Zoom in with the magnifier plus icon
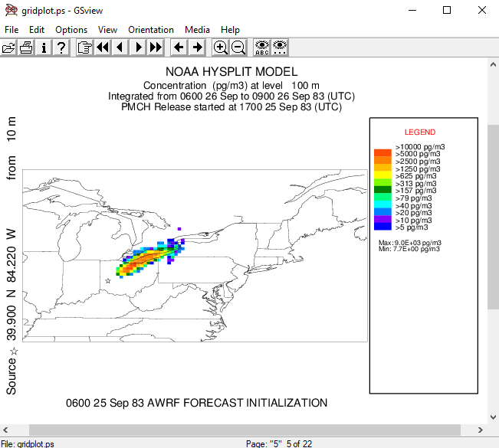The image size is (499, 448). [221, 47]
